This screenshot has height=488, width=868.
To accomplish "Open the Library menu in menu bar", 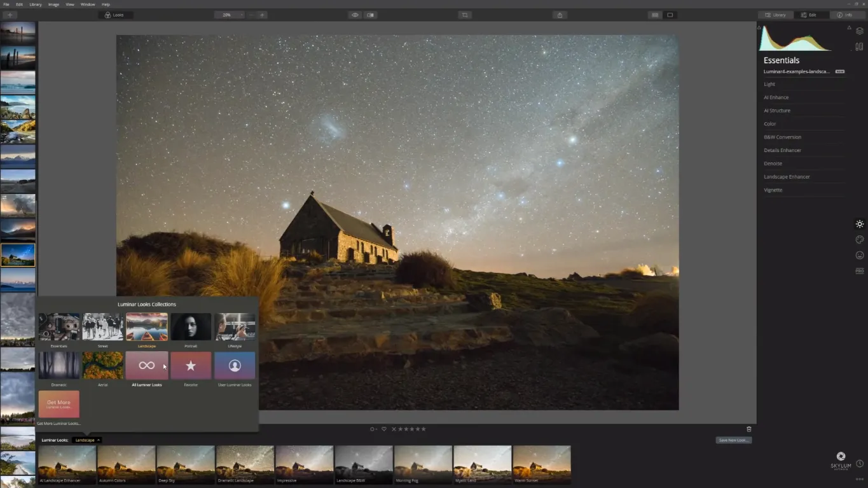I will (x=36, y=4).
